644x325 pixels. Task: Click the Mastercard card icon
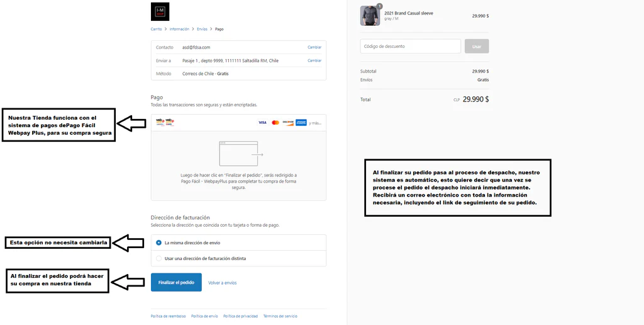click(275, 122)
